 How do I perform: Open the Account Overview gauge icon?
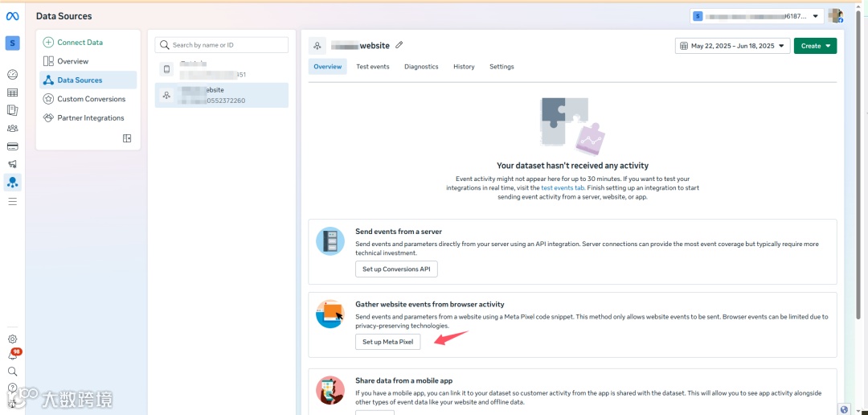click(13, 74)
